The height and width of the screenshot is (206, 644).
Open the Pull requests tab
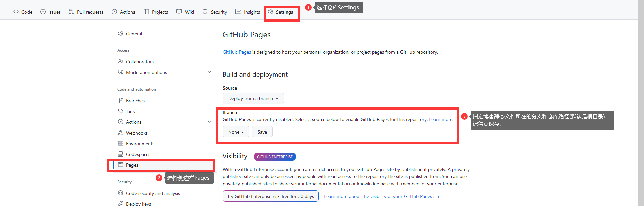[x=86, y=12]
